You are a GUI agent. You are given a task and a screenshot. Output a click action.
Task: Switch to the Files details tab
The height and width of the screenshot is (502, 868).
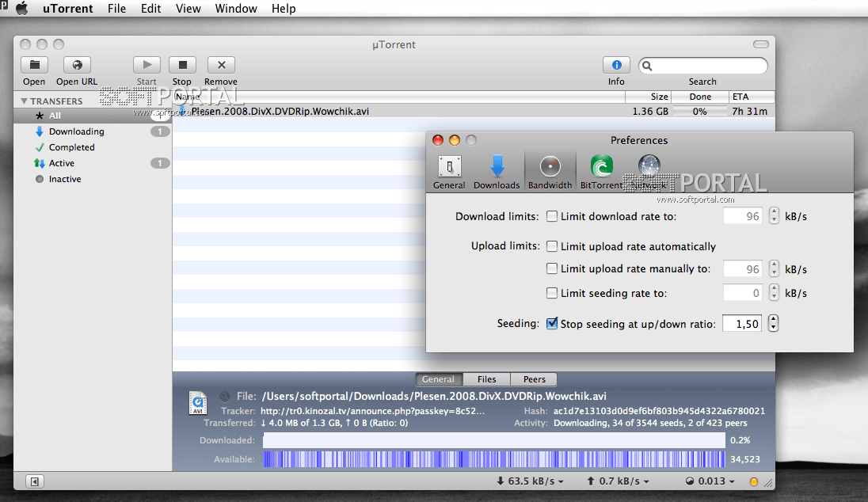pos(486,379)
